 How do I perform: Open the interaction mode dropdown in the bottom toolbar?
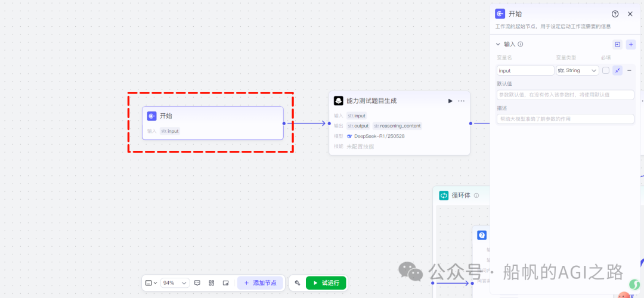pos(151,283)
